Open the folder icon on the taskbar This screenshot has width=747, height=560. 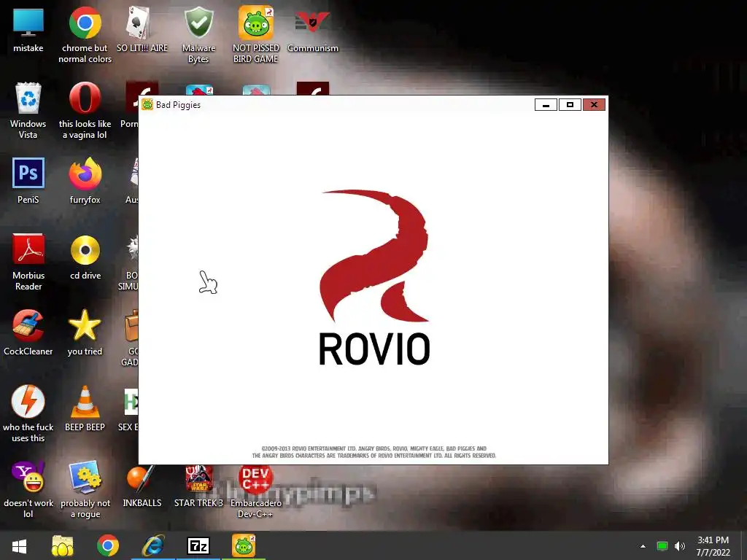pos(63,546)
